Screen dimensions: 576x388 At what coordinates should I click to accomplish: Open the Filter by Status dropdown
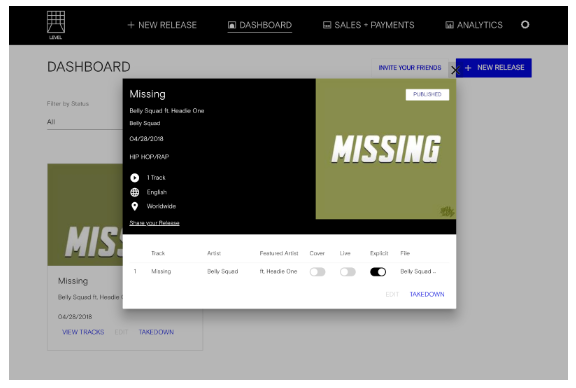[x=85, y=122]
